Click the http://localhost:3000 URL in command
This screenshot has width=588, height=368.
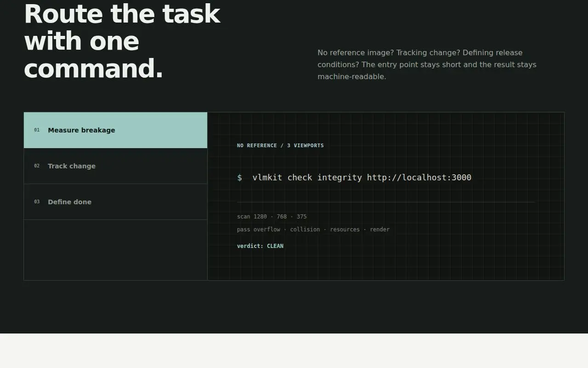click(419, 178)
